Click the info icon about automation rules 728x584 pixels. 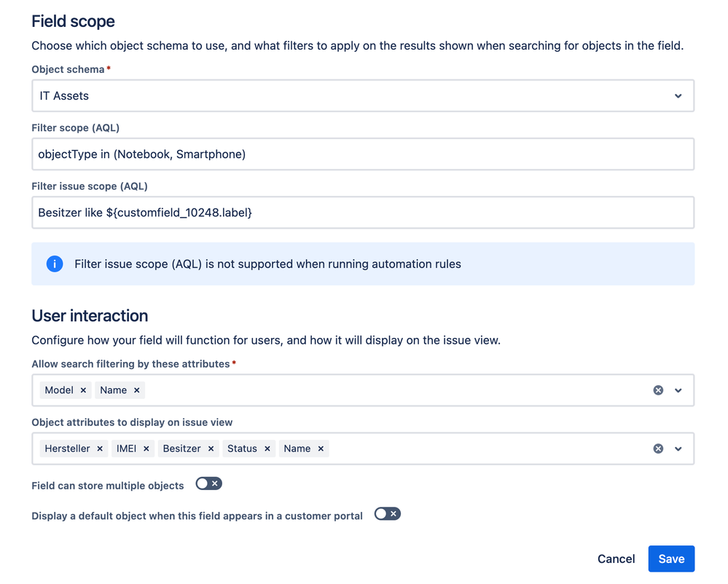54,264
